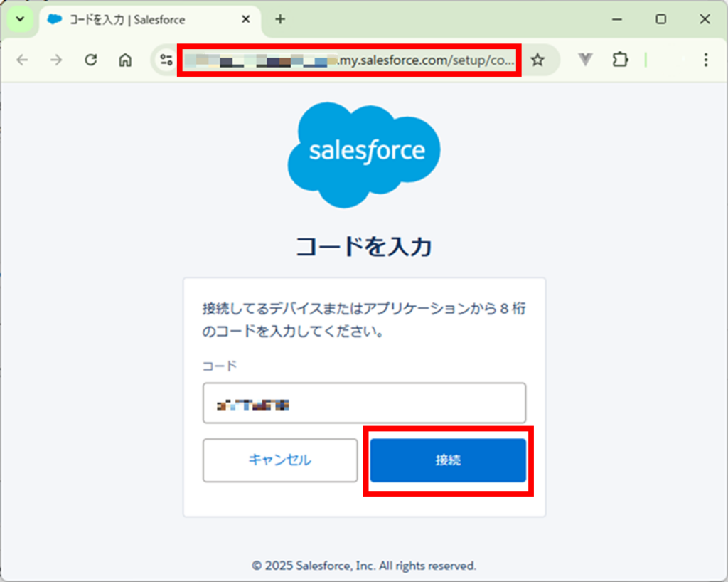Maximize the browser window

click(660, 19)
